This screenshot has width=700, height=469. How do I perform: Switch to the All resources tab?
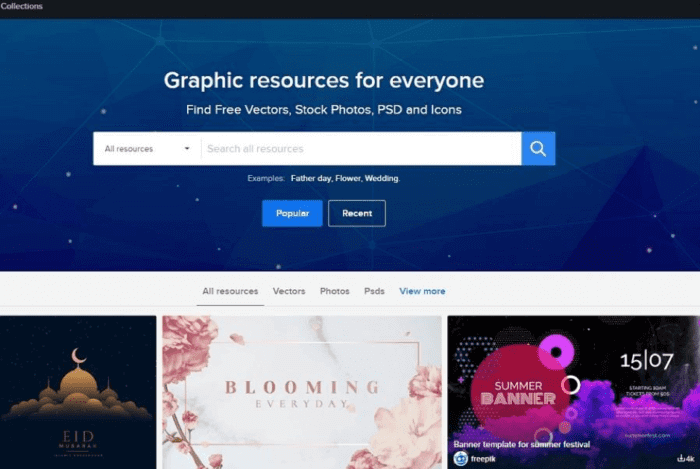tap(230, 291)
